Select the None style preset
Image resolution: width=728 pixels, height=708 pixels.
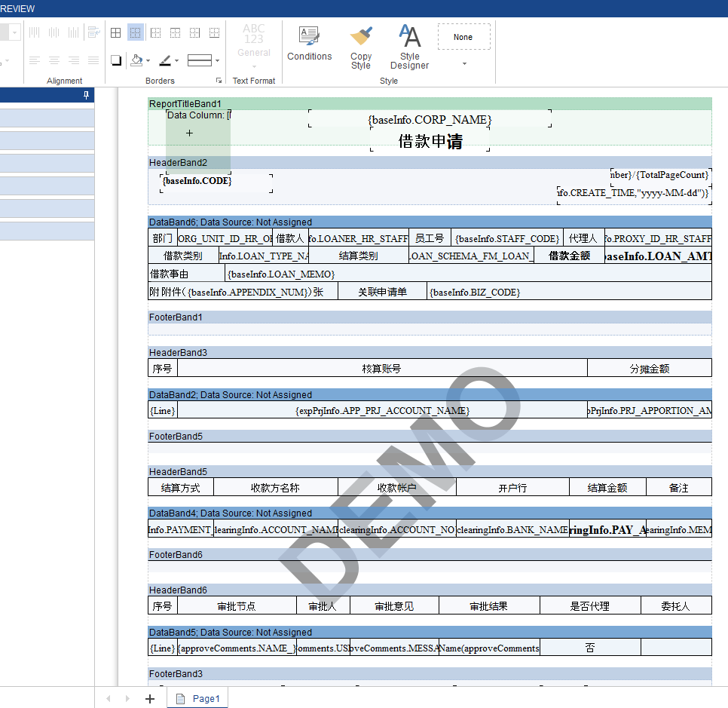[463, 37]
